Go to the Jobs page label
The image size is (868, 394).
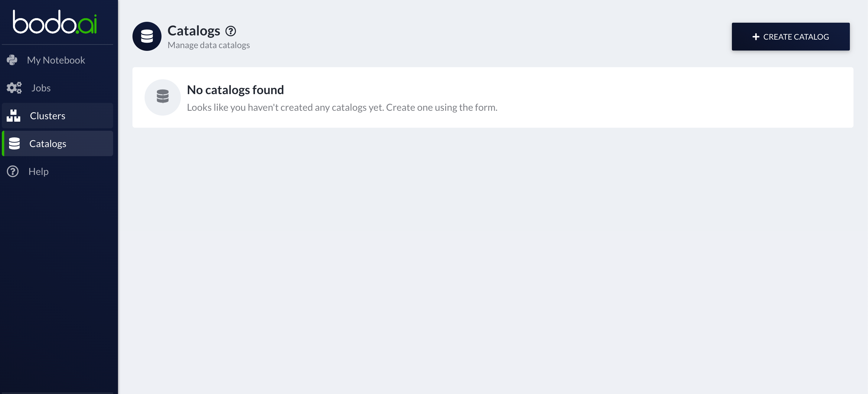(41, 88)
